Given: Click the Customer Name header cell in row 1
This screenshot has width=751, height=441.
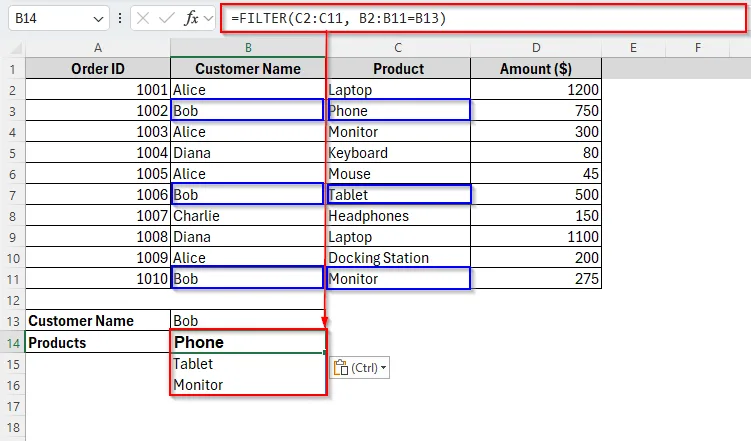Looking at the screenshot, I should 248,69.
